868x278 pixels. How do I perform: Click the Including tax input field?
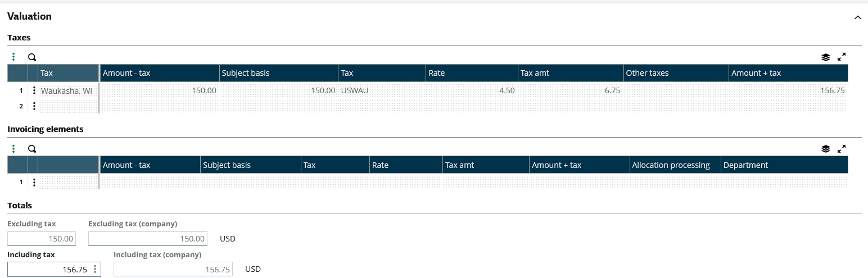pos(49,270)
